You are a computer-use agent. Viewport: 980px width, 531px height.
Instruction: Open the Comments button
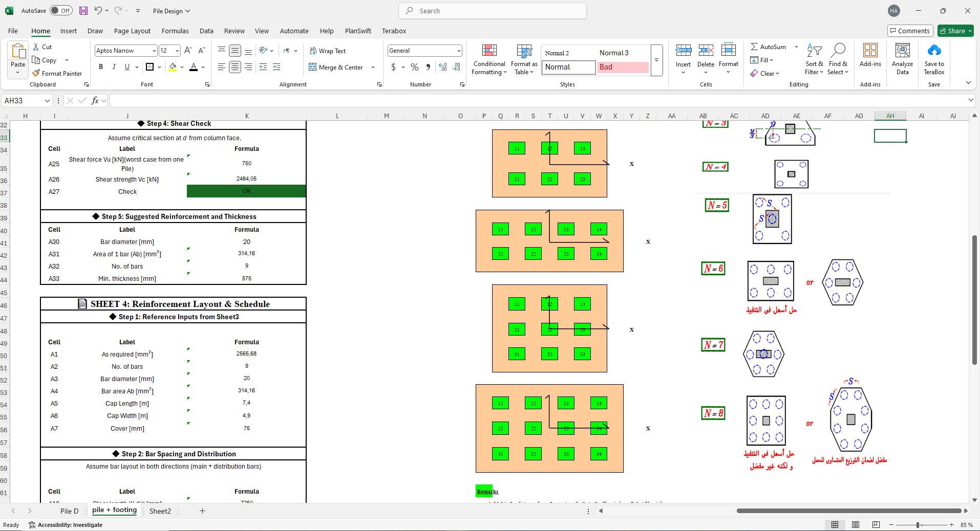point(910,31)
